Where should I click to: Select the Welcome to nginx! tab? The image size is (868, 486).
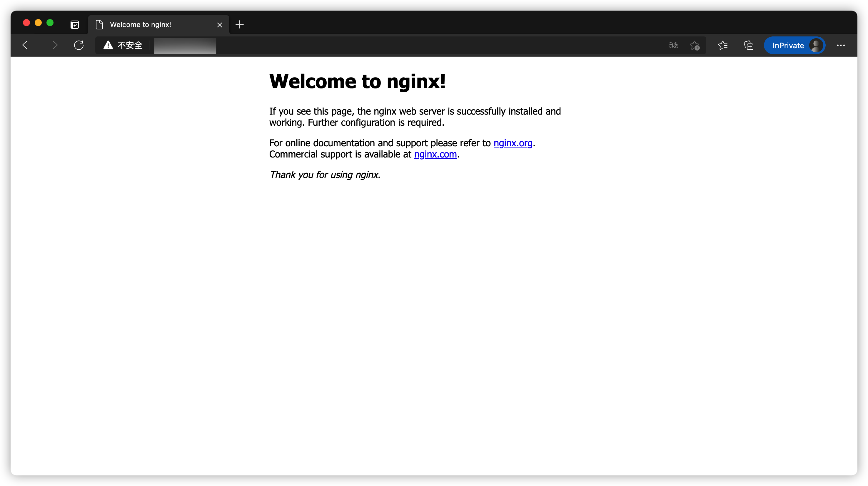pos(159,25)
